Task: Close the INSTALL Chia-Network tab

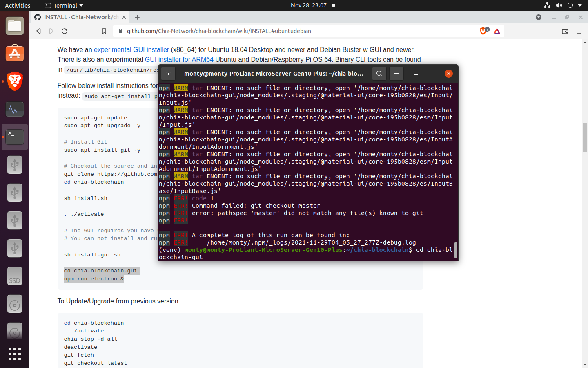Action: (124, 17)
